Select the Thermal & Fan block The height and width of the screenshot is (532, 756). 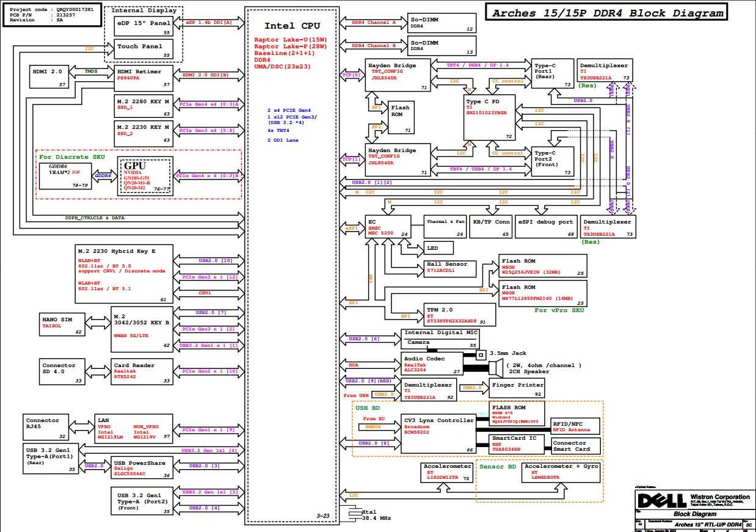click(x=445, y=227)
